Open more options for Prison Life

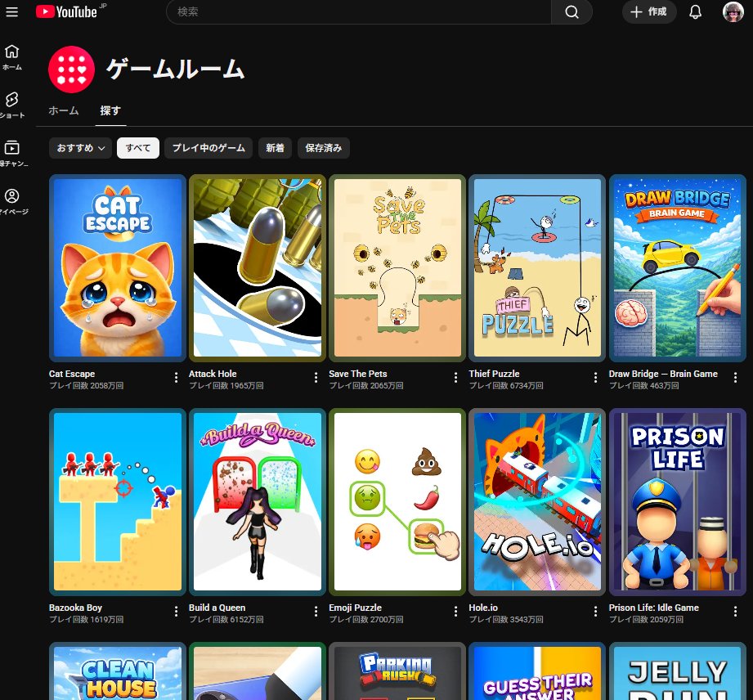pyautogui.click(x=735, y=611)
